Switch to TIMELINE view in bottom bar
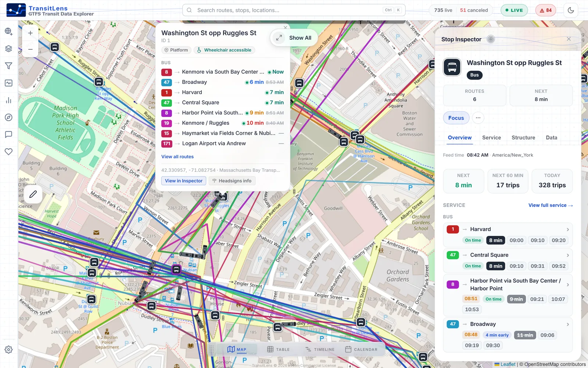The height and width of the screenshot is (368, 588). [320, 349]
